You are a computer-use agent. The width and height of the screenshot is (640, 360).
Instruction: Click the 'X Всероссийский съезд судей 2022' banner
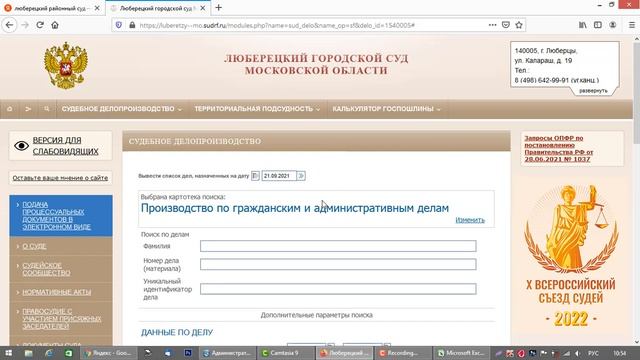coord(571,256)
